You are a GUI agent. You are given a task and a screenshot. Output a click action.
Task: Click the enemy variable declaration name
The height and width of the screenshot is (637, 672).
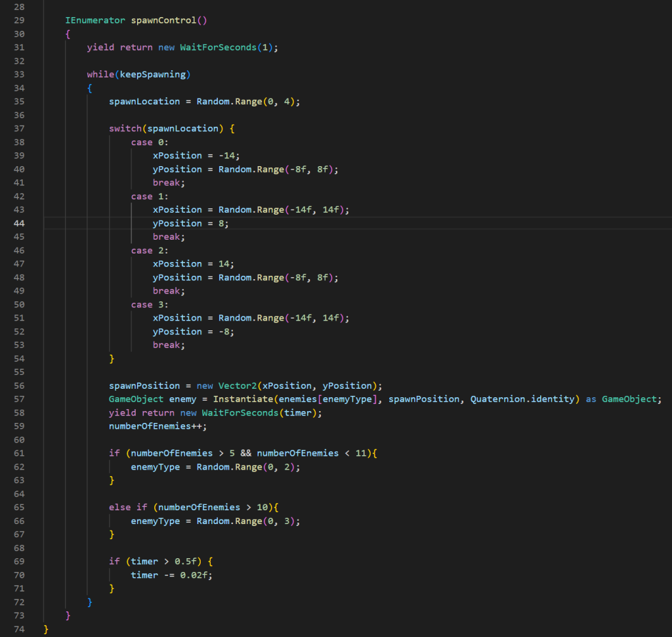pyautogui.click(x=182, y=399)
